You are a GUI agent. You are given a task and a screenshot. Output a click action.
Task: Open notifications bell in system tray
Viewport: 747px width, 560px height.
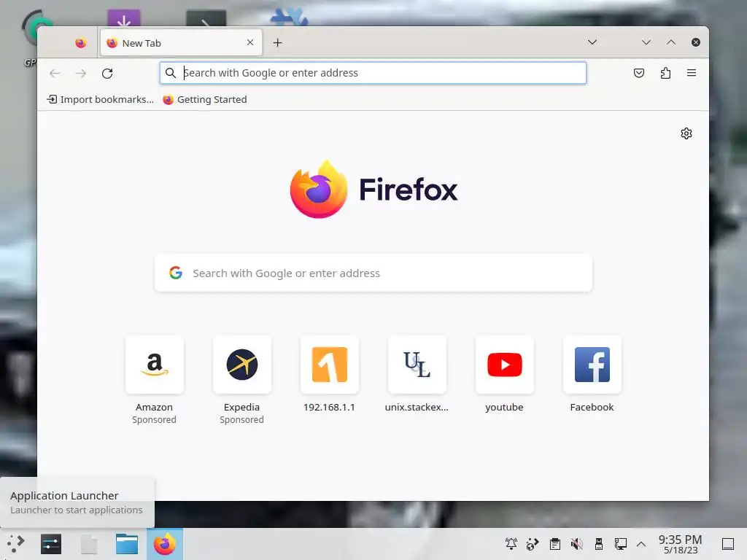[511, 543]
